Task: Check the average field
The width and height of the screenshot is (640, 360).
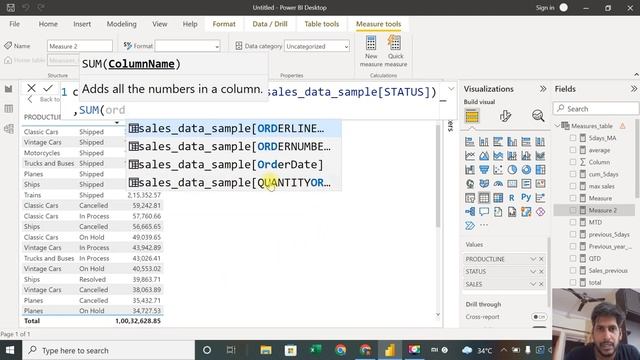Action: tap(573, 150)
